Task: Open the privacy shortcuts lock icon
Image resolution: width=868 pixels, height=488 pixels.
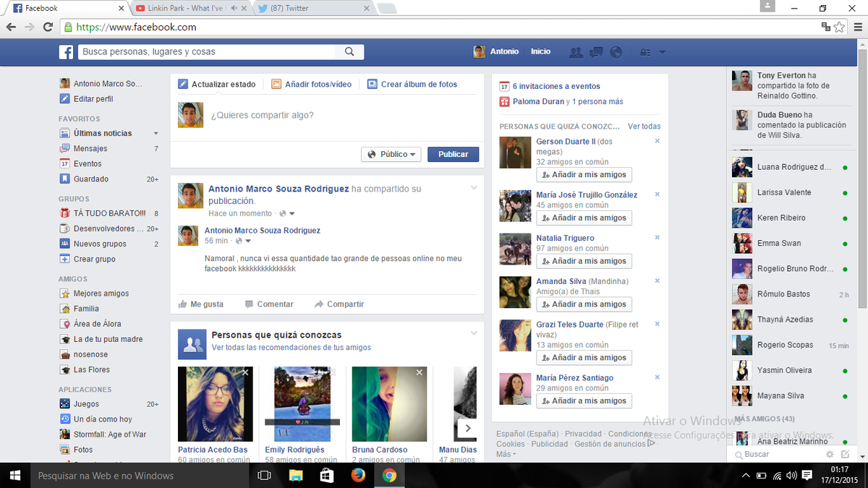Action: (645, 52)
